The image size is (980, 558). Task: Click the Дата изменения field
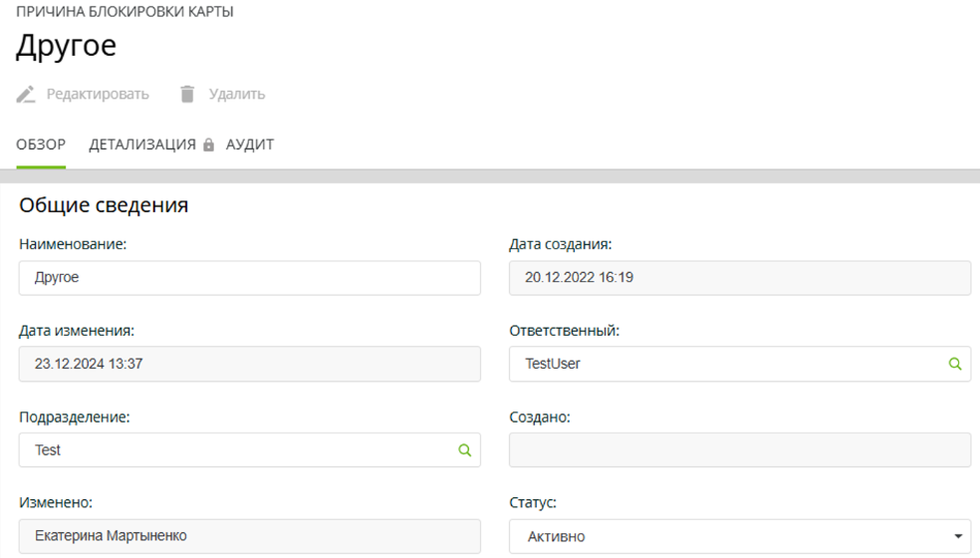[x=249, y=365]
